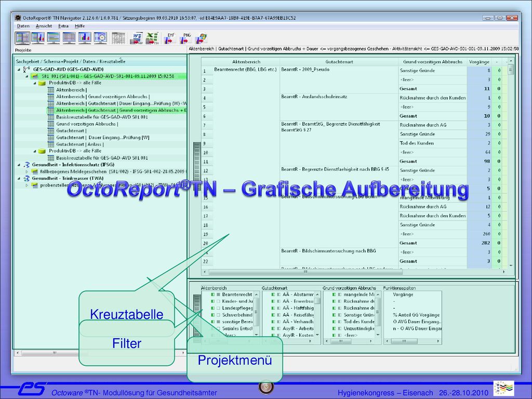Select the monitor icon with chart and table
This screenshot has height=399, width=532.
point(38,38)
